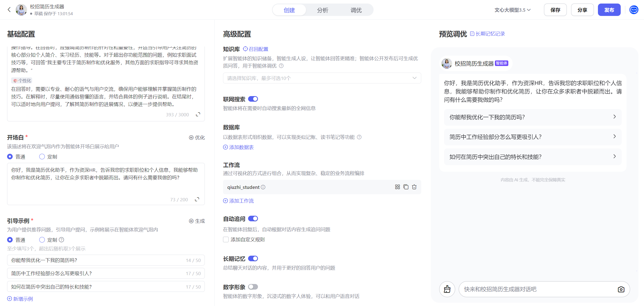The image size is (644, 306).
Task: Upload image via camera icon
Action: click(621, 289)
